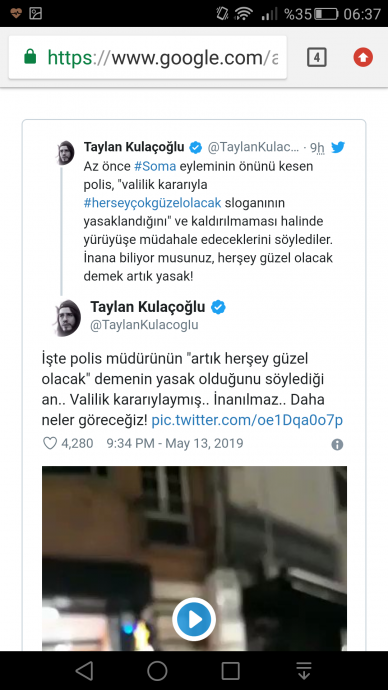Tap the red update arrow icon
This screenshot has height=690, width=388.
coord(363,57)
